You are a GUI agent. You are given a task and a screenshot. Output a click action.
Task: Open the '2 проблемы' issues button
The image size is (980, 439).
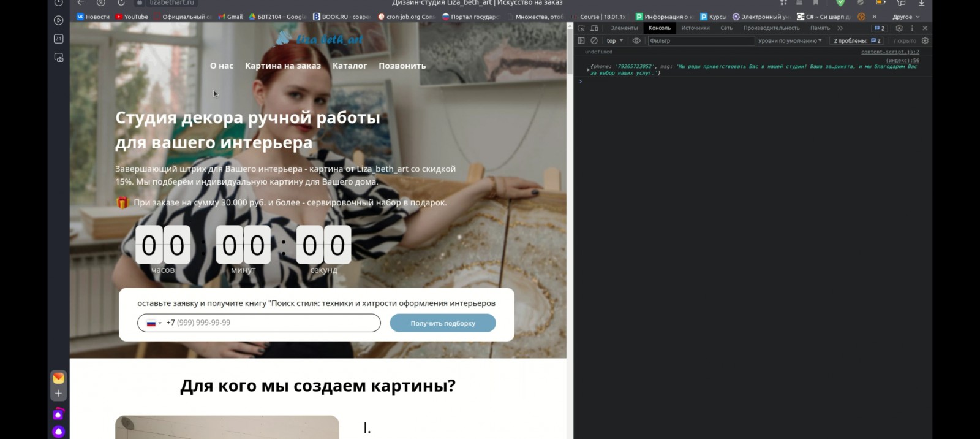point(857,40)
